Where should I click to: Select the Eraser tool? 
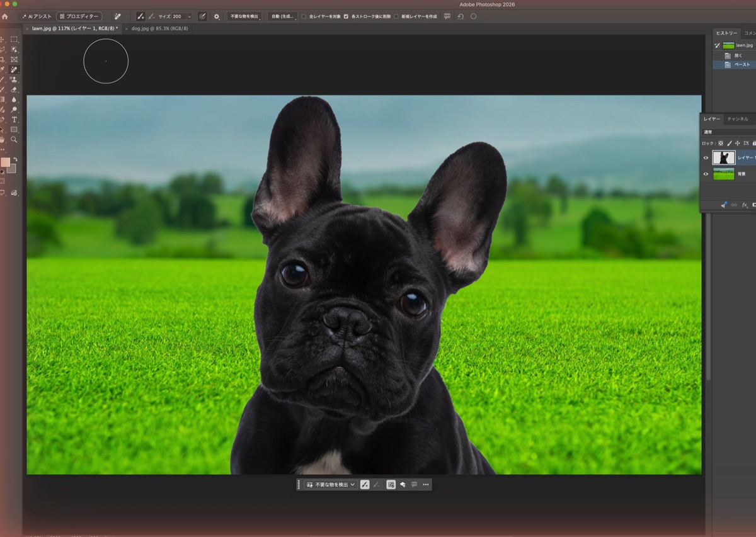[14, 89]
